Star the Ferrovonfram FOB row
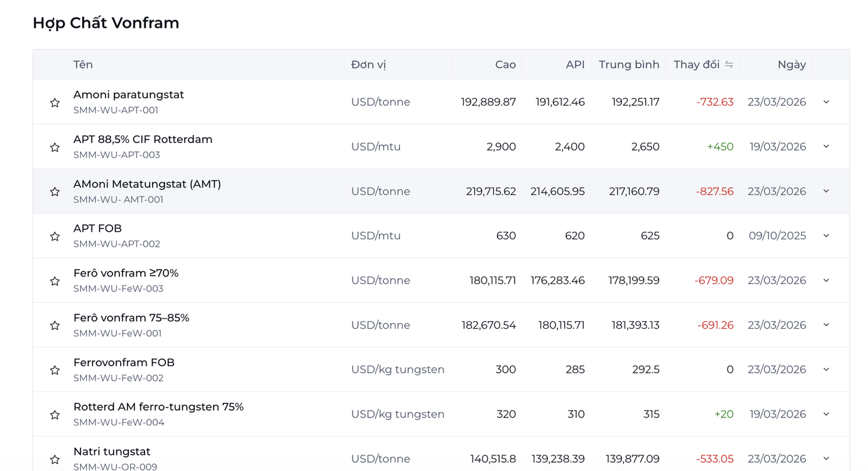Viewport: 868px width, 471px height. point(55,370)
